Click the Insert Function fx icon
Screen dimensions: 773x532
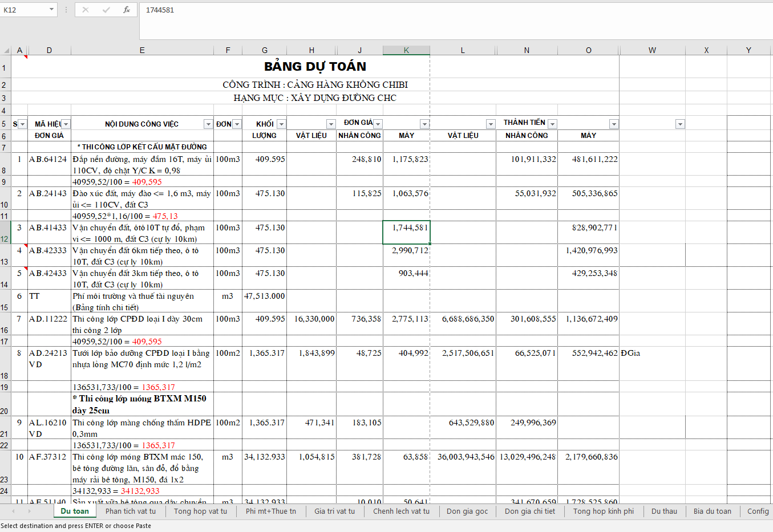pyautogui.click(x=126, y=10)
